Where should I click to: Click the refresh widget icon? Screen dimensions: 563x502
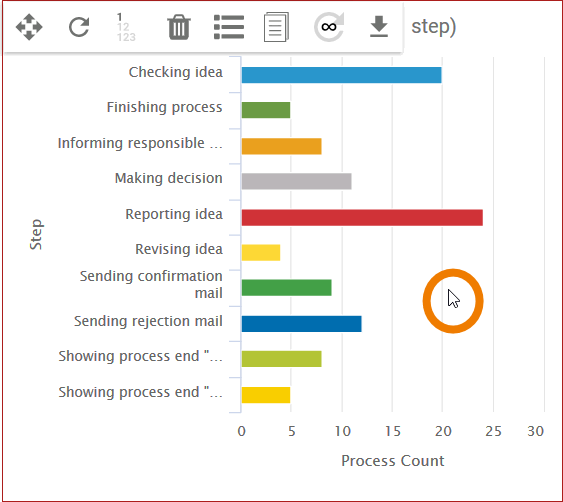(x=79, y=27)
